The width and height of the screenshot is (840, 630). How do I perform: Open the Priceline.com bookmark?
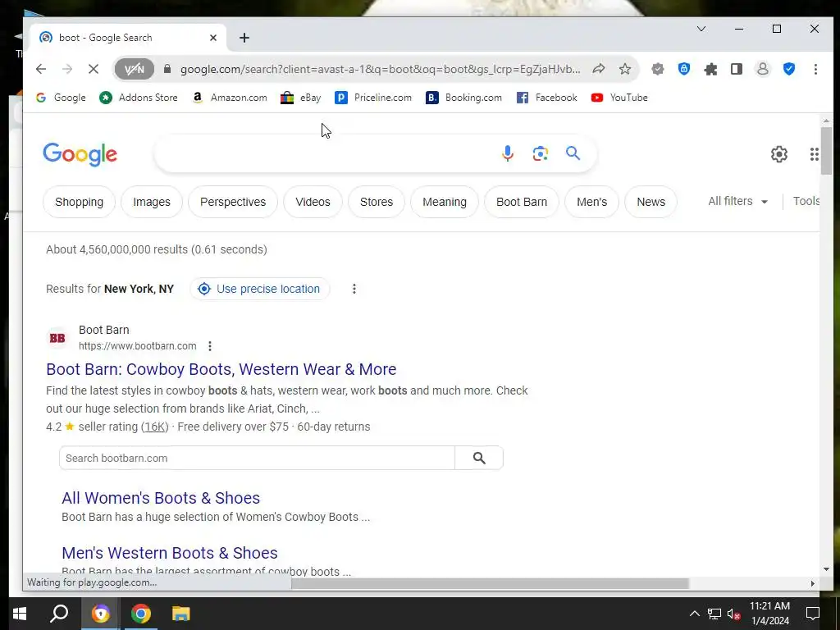pyautogui.click(x=373, y=98)
